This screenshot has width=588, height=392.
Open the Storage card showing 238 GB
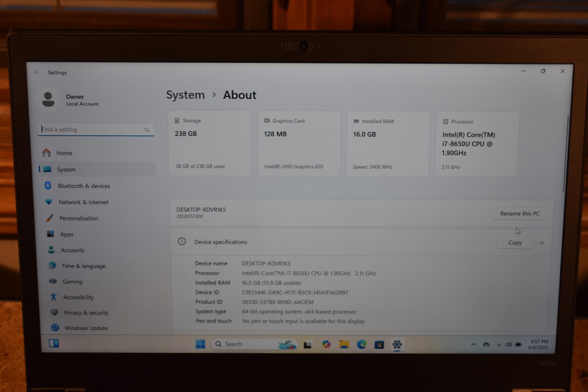[x=210, y=143]
